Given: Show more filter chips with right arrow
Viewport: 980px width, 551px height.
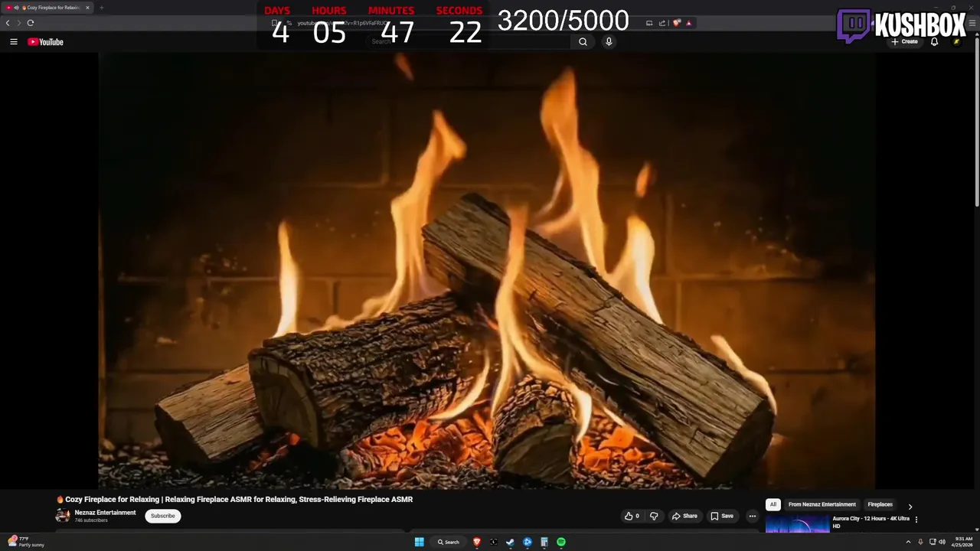Looking at the screenshot, I should point(910,507).
